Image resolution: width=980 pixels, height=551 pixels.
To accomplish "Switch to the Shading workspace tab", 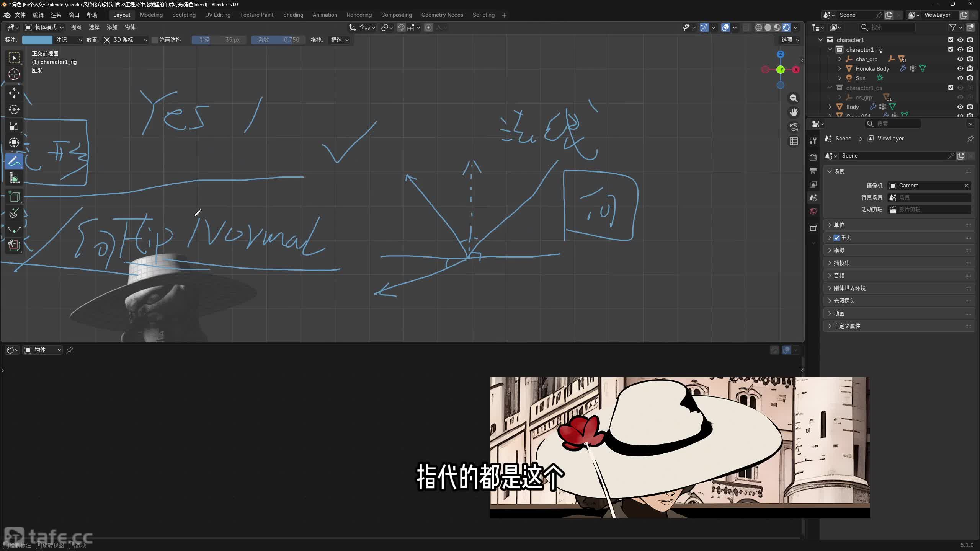I will (x=293, y=15).
